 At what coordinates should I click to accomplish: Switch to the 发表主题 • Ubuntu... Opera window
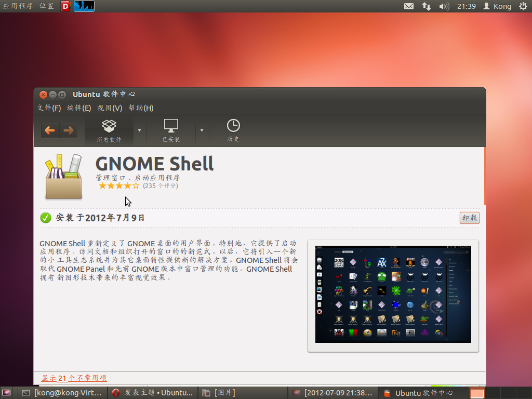[152, 393]
